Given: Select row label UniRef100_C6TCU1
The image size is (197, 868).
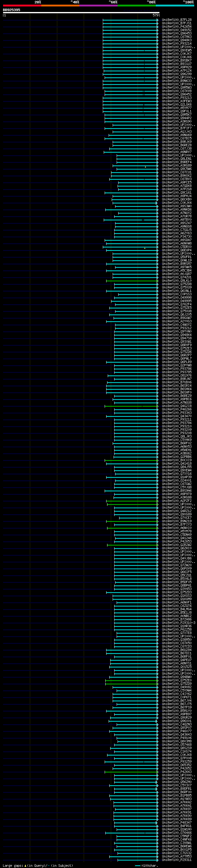Looking at the screenshot, I should (176, 172).
